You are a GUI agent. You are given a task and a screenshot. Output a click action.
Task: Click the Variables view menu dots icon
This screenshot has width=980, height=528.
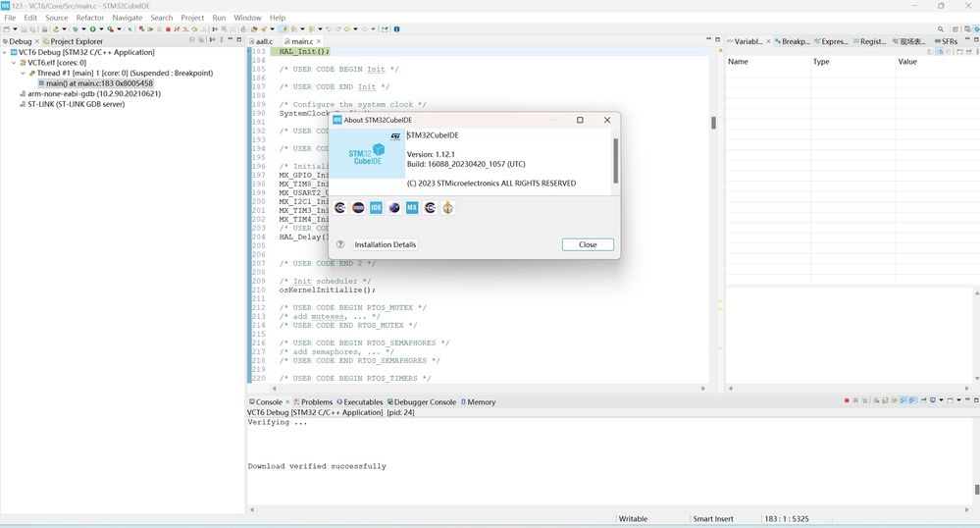[977, 51]
